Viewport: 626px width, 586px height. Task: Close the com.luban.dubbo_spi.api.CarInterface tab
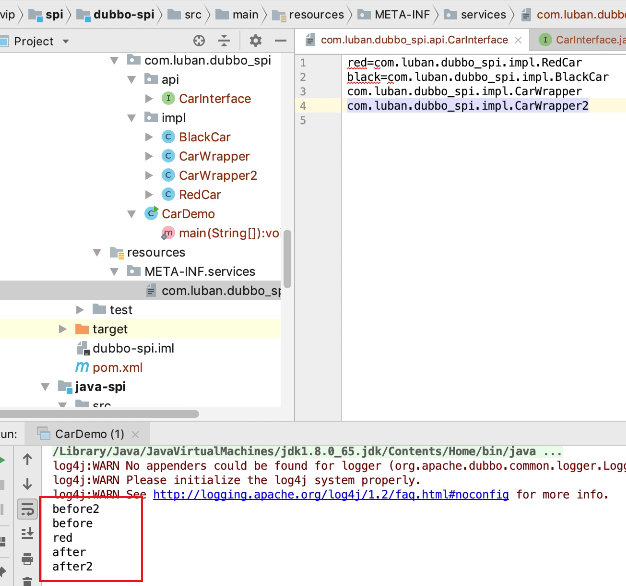click(518, 40)
